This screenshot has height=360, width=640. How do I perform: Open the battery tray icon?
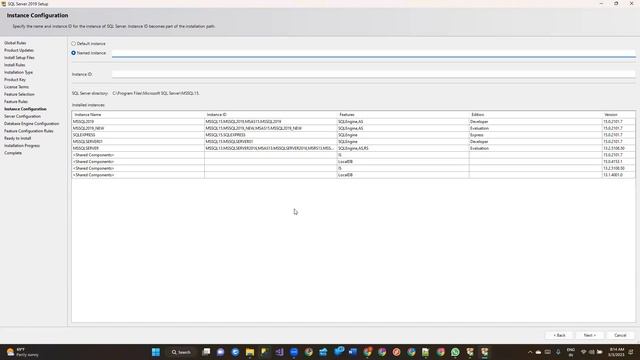click(x=600, y=352)
